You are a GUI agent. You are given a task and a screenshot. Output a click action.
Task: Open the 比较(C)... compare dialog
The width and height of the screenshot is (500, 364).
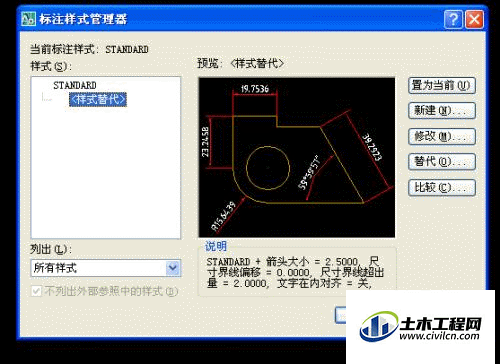(442, 188)
